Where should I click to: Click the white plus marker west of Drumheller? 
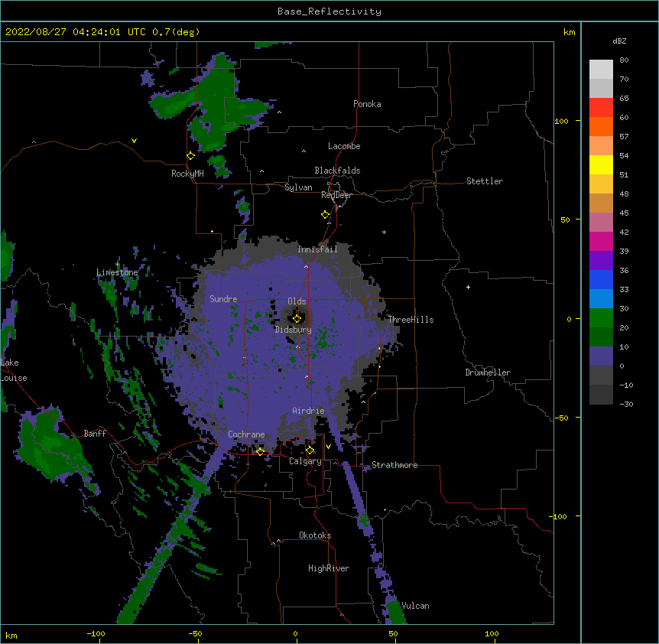click(468, 287)
